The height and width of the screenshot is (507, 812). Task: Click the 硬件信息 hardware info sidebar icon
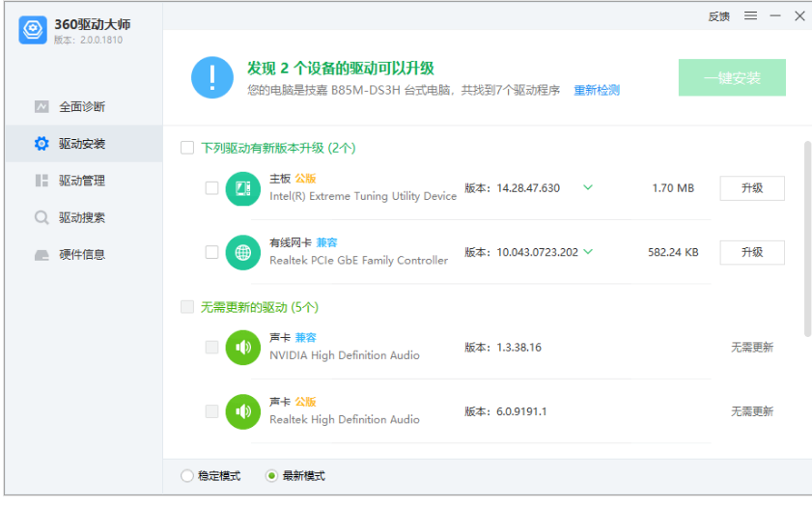42,255
